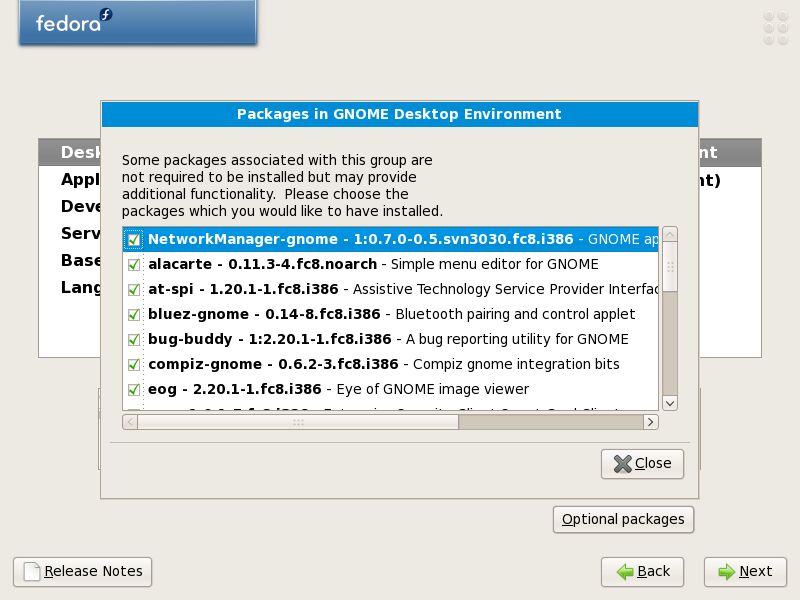Click the vertical scrollbar thumb handle
Screen dimensions: 800x600
point(670,266)
